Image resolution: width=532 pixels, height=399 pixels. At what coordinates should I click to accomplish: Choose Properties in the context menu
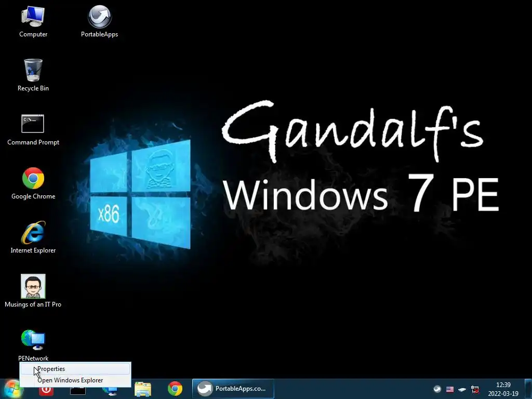(75, 369)
